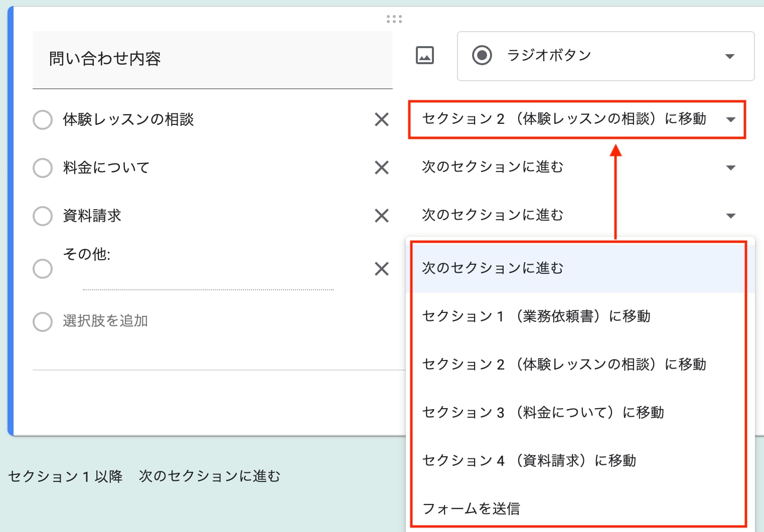Click the 体験レッスンの相談 option text
The image size is (764, 532).
click(128, 119)
